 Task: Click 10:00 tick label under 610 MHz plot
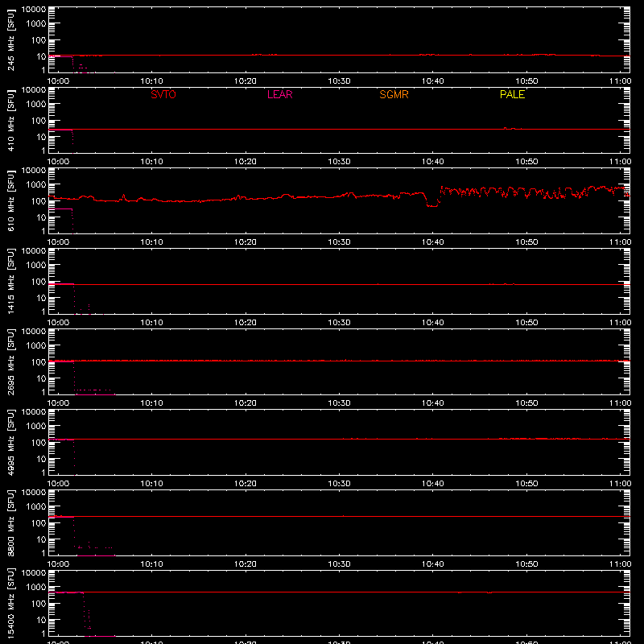[x=58, y=242]
